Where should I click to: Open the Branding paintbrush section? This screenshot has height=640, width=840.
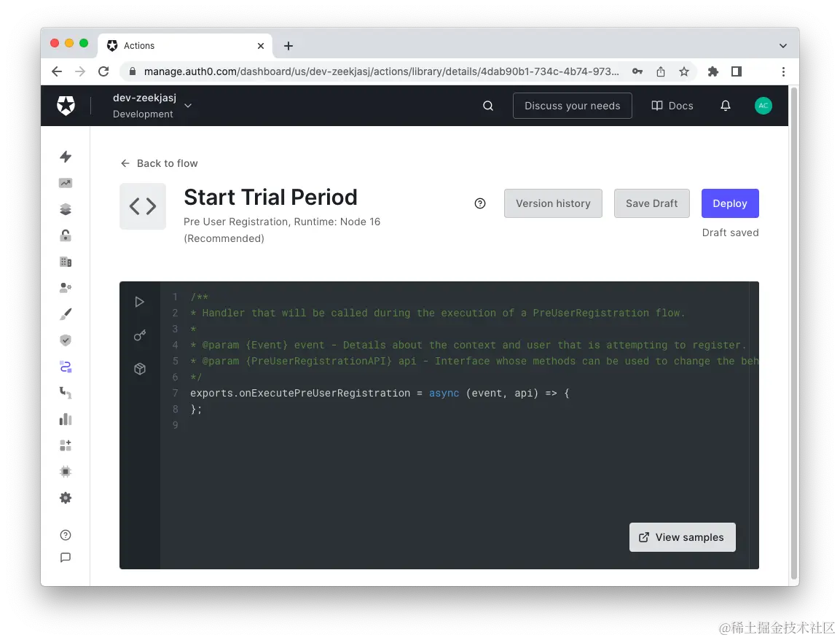point(65,313)
